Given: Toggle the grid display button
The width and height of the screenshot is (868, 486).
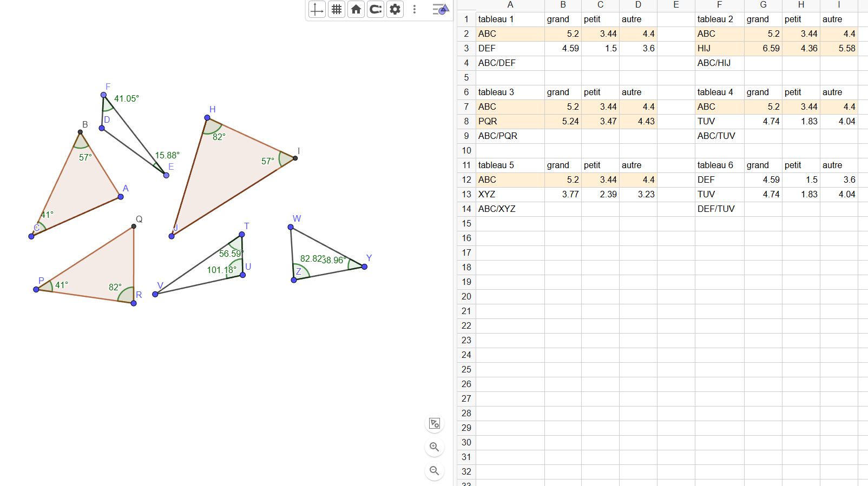Looking at the screenshot, I should pyautogui.click(x=337, y=9).
